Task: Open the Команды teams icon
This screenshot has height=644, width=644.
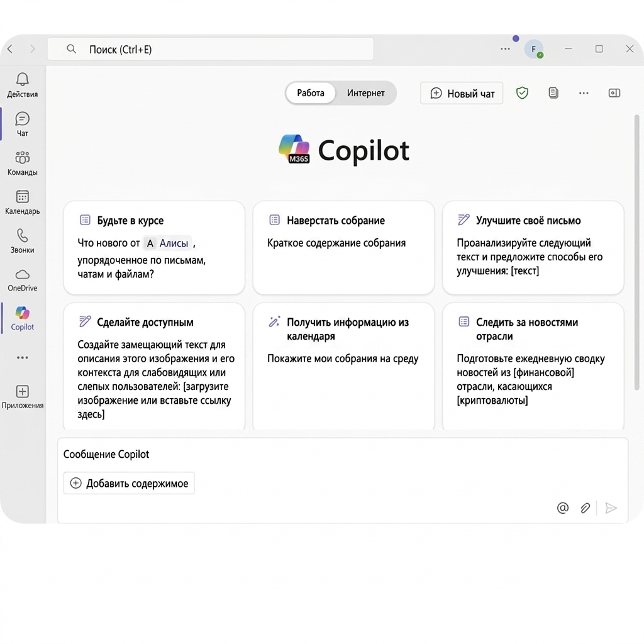Action: tap(22, 163)
